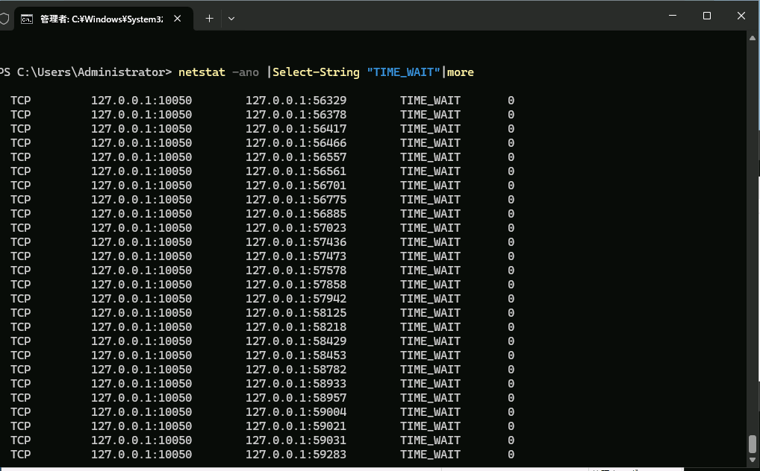Maximize the terminal window
The height and width of the screenshot is (471, 760).
point(707,16)
